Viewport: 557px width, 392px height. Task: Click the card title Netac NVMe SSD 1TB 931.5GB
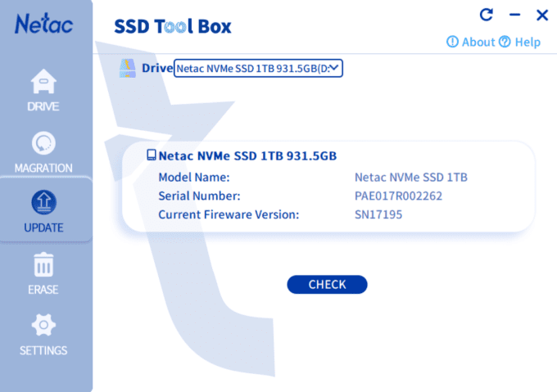tap(247, 155)
